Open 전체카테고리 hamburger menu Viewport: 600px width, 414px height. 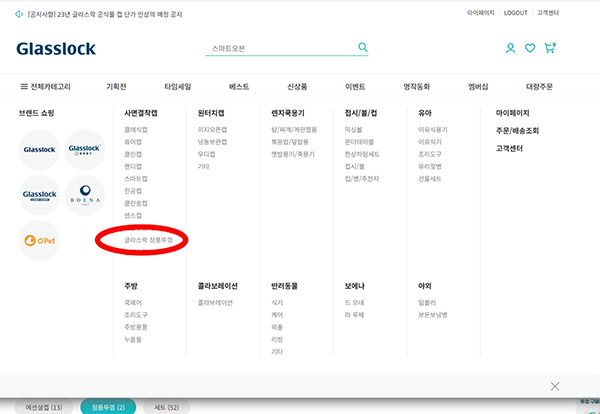[46, 86]
